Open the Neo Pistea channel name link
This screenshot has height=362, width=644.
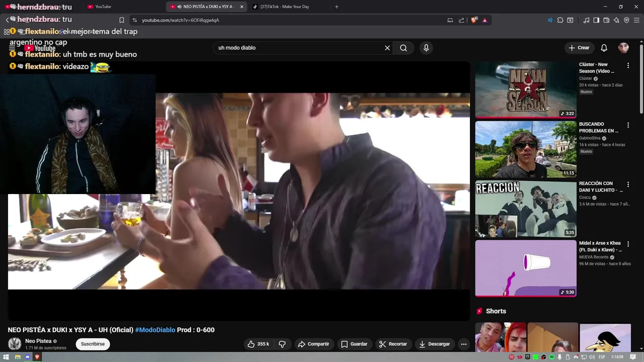click(x=38, y=341)
